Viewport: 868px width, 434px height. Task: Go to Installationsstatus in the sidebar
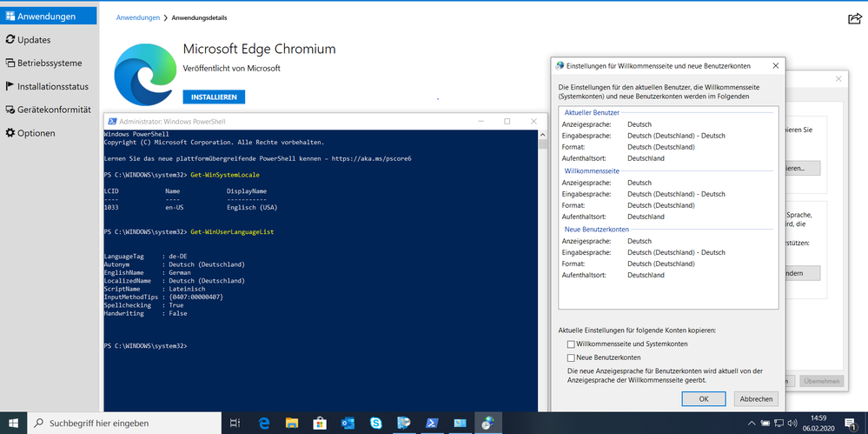(x=49, y=86)
